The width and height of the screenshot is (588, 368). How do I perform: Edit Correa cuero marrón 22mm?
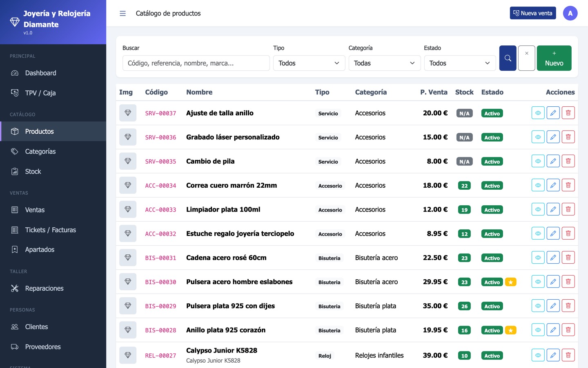click(553, 185)
